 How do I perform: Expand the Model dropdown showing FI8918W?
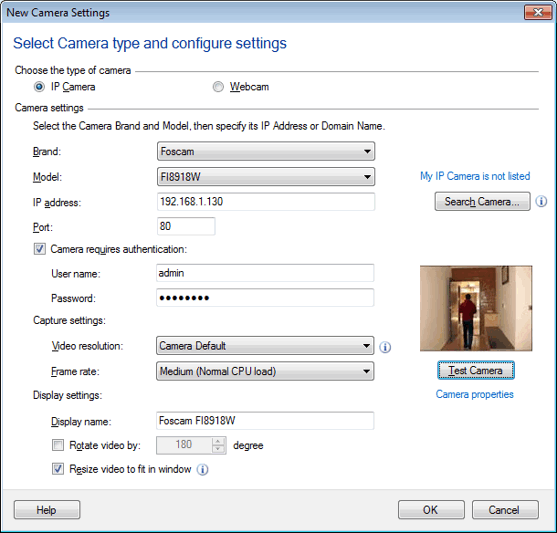pyautogui.click(x=266, y=177)
